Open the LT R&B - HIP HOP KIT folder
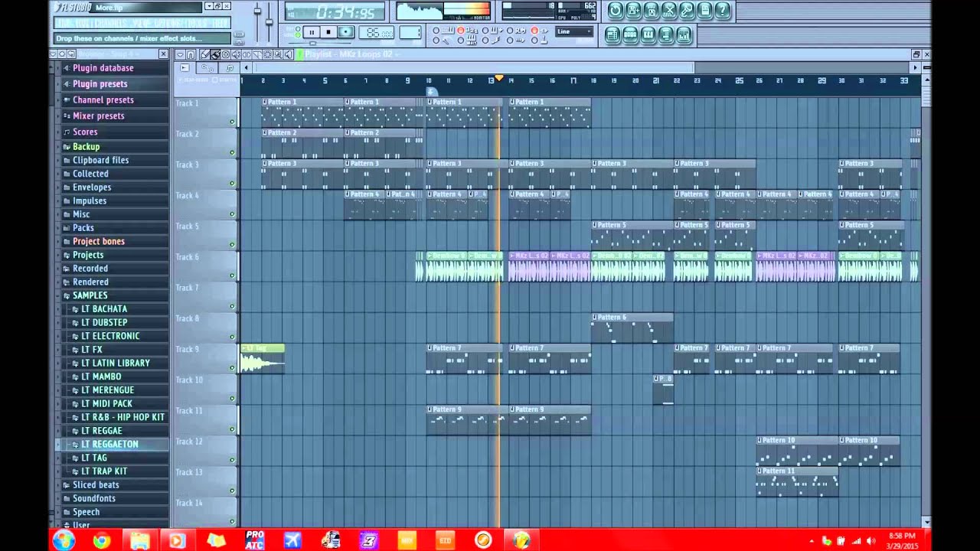980x551 pixels. (122, 417)
